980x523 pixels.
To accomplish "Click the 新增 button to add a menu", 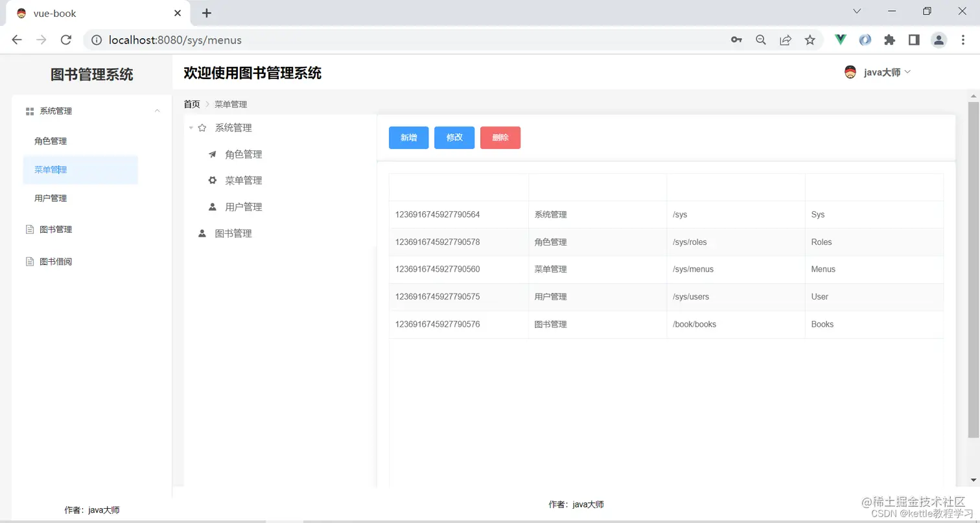I will click(x=408, y=137).
